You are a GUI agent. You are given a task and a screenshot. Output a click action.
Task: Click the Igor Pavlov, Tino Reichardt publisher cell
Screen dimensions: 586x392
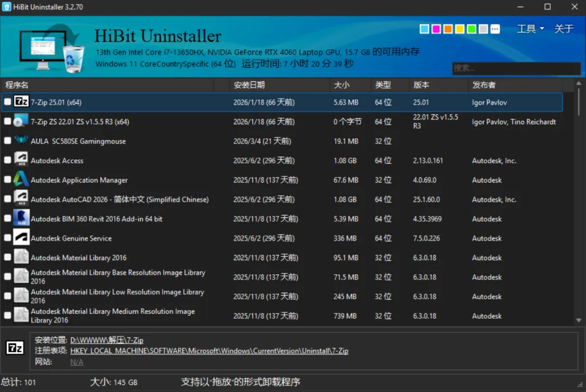click(514, 121)
